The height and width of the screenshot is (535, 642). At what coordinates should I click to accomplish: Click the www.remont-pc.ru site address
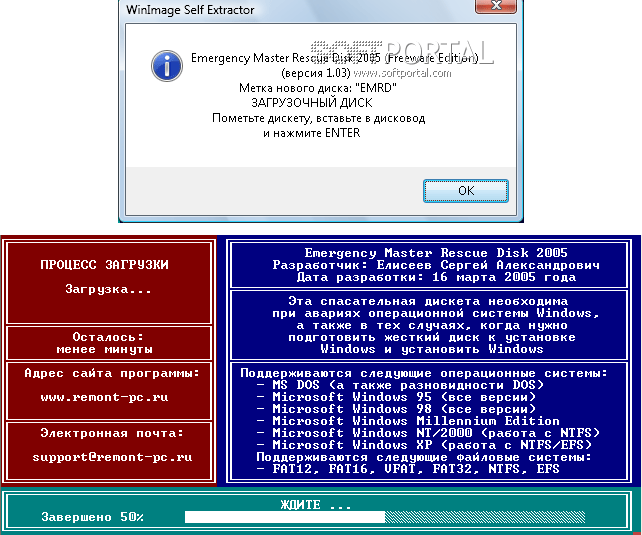point(104,397)
